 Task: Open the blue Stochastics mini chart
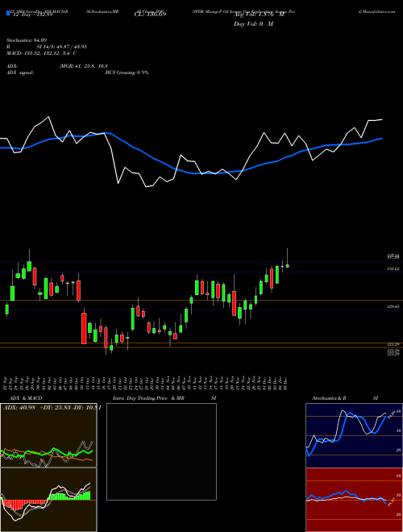354,435
